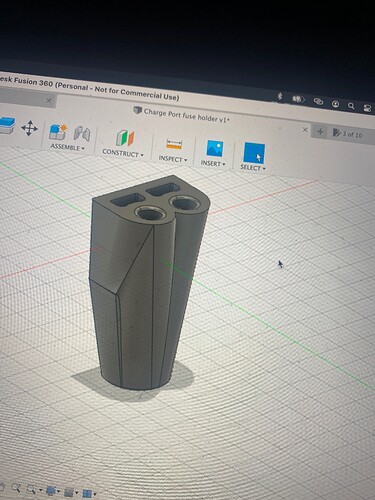Click the zoom magnifier in navigation bar
This screenshot has height=500, width=375.
[x=16, y=488]
